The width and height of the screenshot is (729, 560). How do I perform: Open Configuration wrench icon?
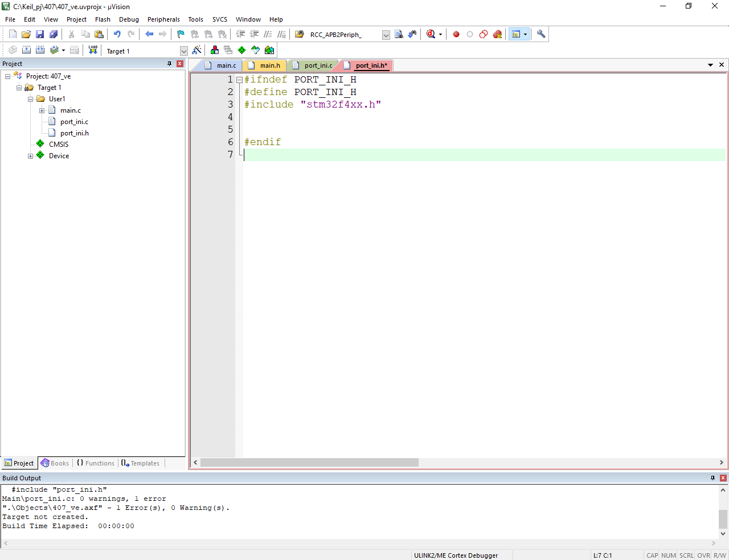pyautogui.click(x=541, y=34)
